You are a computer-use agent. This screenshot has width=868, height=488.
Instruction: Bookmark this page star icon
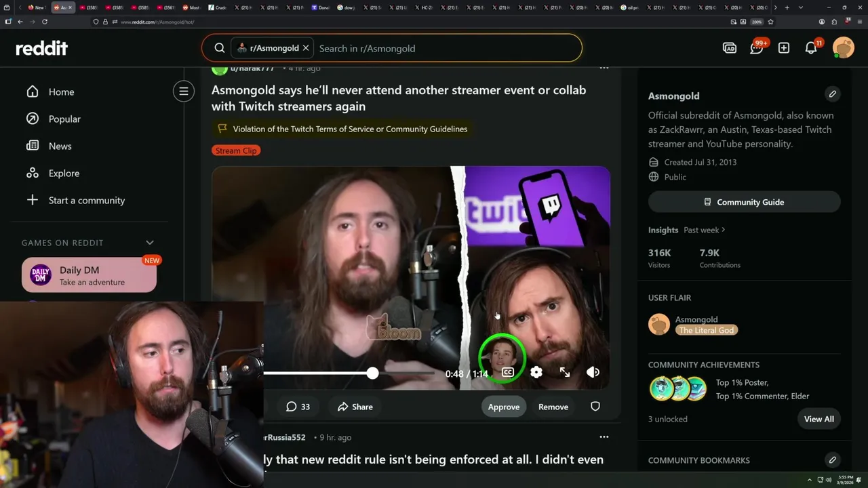[x=770, y=22]
